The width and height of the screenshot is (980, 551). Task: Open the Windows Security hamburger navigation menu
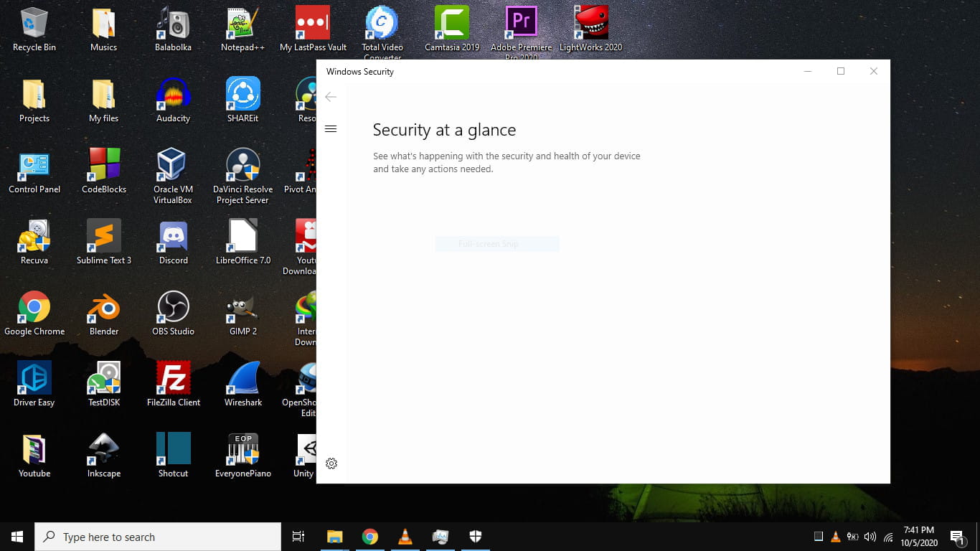tap(331, 129)
